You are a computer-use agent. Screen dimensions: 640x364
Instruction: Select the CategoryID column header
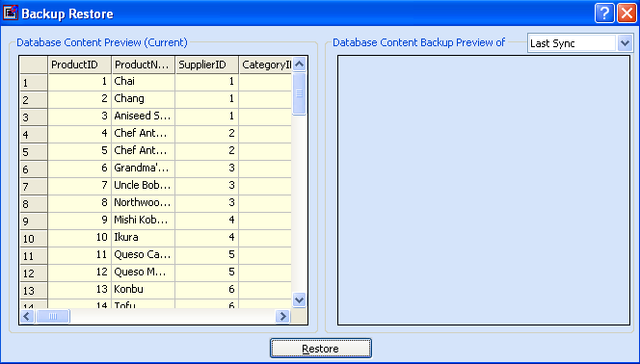click(266, 65)
